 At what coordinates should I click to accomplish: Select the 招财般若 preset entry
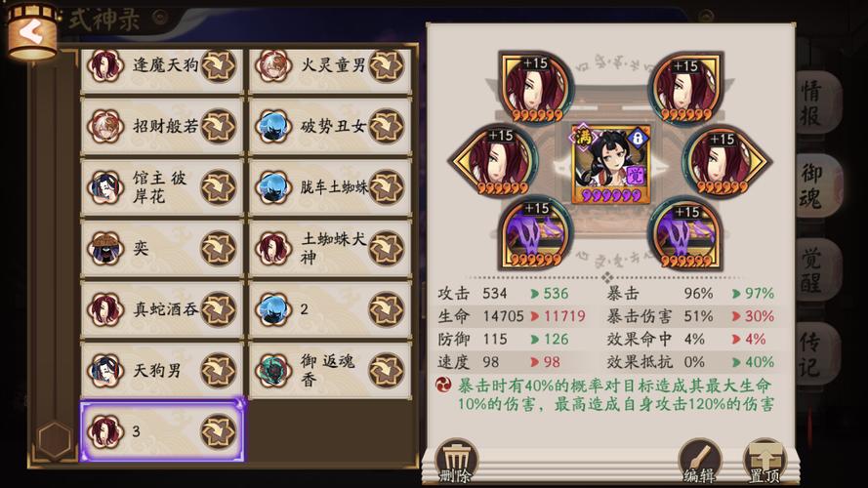point(162,126)
